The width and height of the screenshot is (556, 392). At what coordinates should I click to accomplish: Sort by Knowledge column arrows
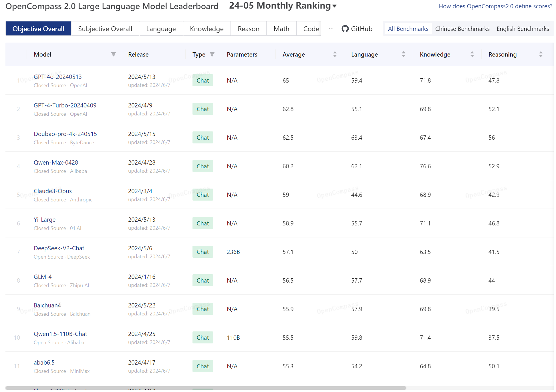click(x=472, y=54)
